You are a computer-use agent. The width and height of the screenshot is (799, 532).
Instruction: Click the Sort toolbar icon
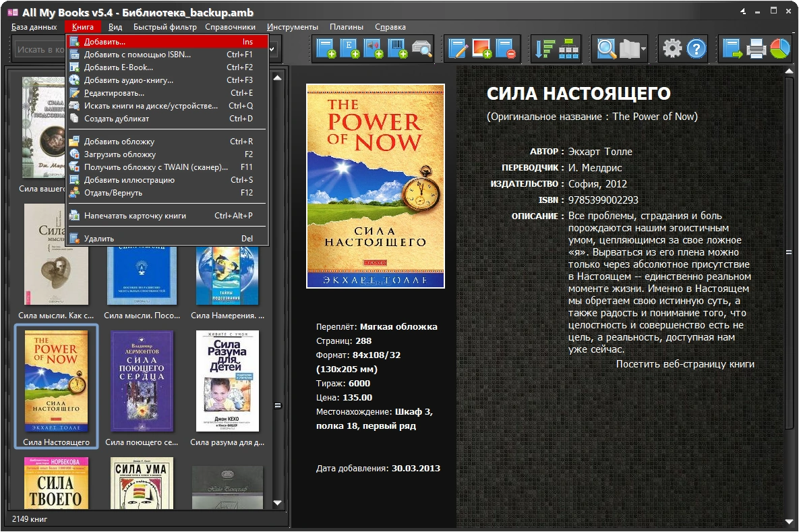coord(545,49)
